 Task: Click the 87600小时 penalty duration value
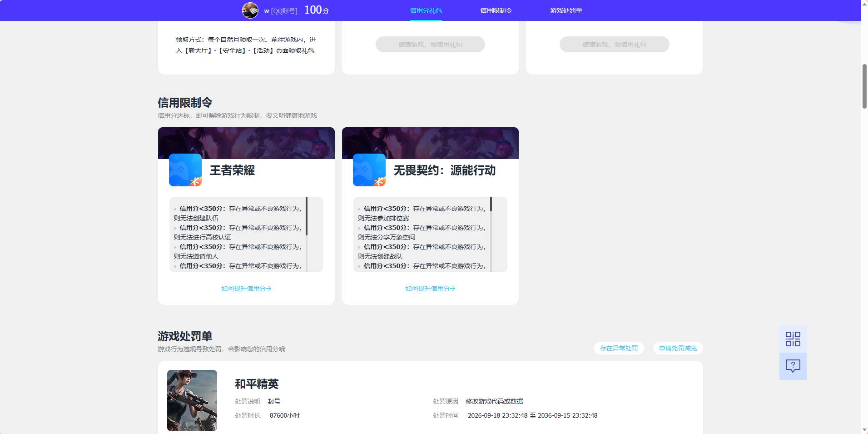(284, 415)
